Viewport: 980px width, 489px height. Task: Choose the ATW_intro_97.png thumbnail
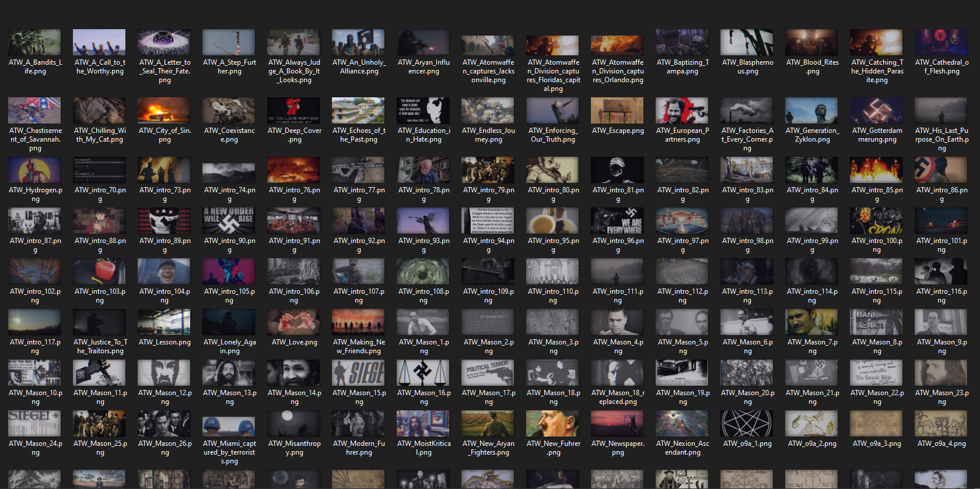pos(682,221)
